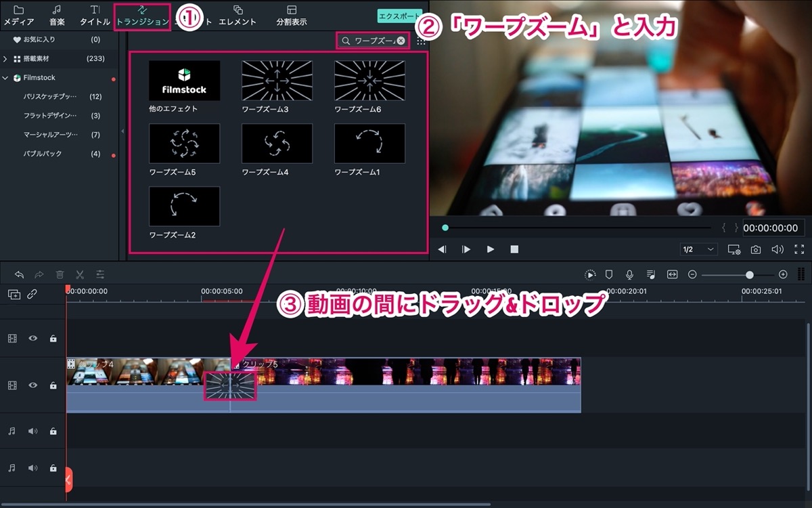Play the preview video

click(x=491, y=249)
